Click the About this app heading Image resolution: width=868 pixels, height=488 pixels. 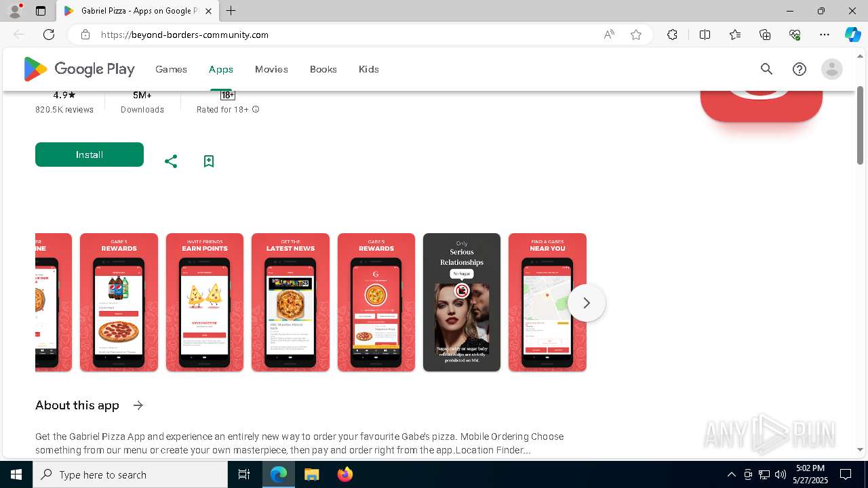77,405
